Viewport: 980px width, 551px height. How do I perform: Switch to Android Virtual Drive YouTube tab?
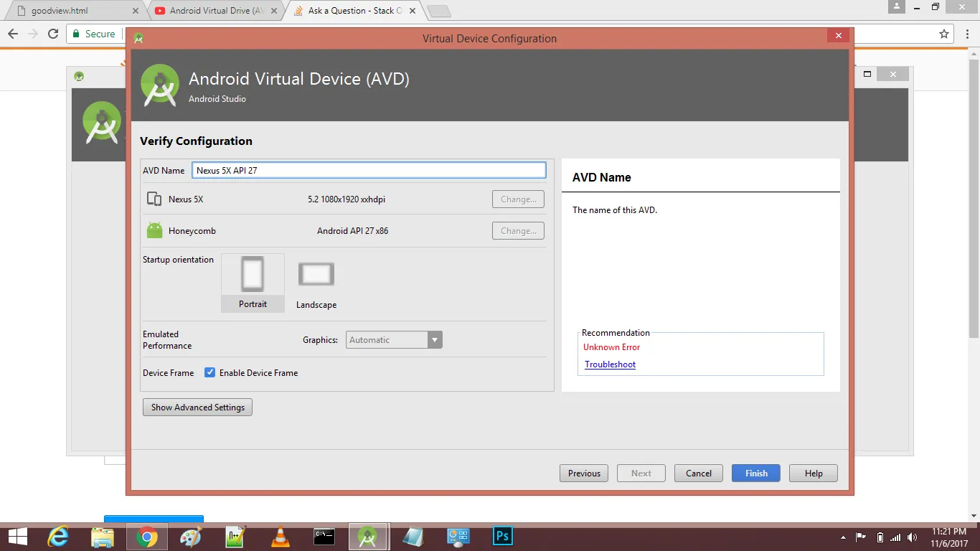pyautogui.click(x=215, y=11)
